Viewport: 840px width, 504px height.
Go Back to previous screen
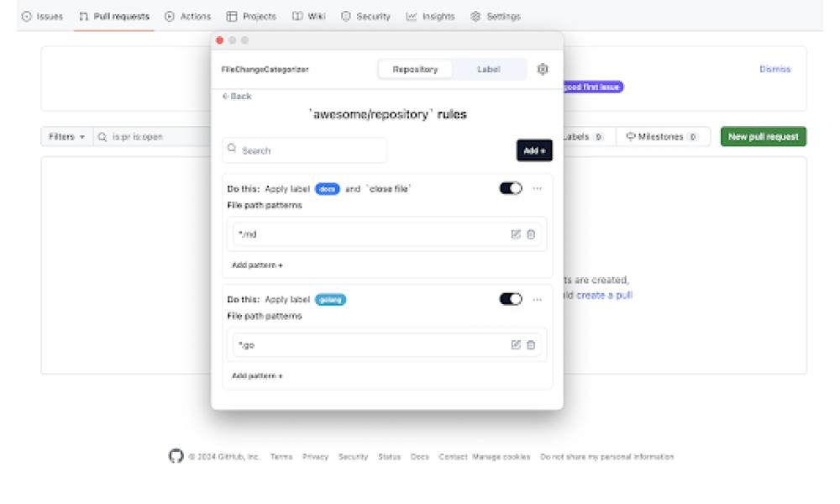(x=237, y=97)
